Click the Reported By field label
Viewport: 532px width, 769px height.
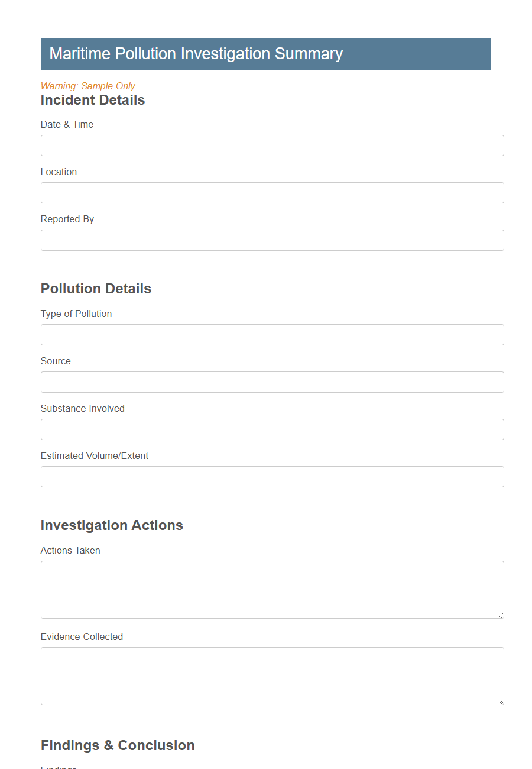(x=67, y=219)
